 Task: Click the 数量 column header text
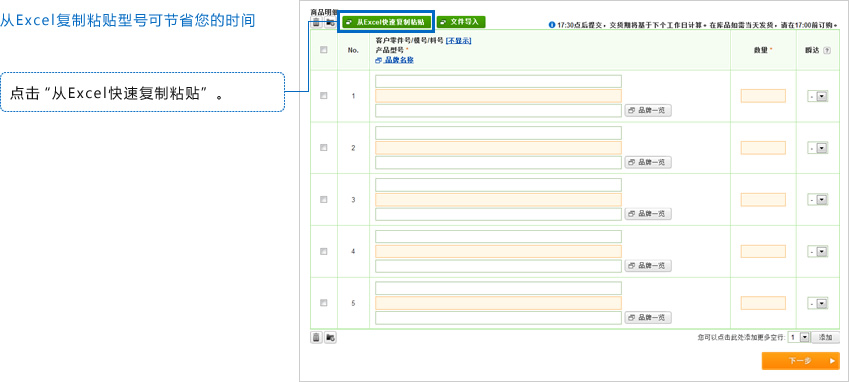761,50
